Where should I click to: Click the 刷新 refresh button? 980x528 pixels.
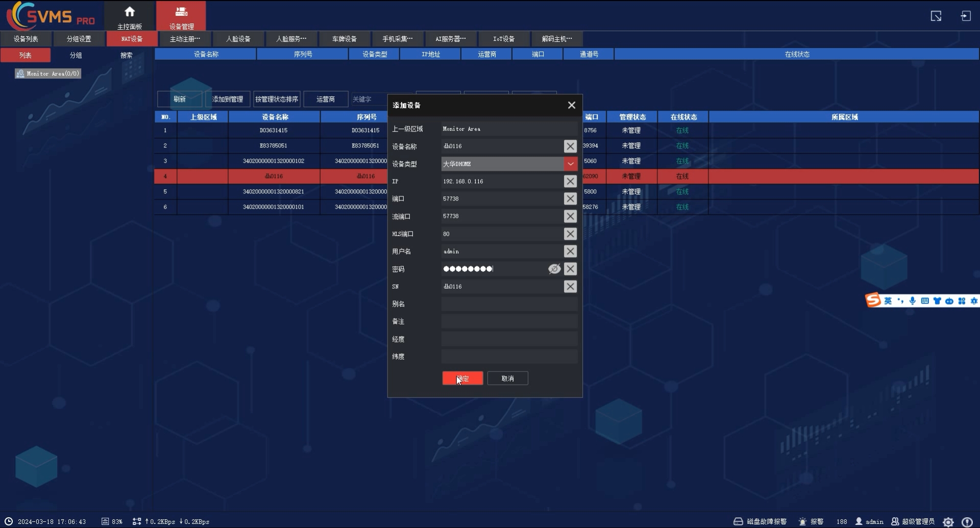(180, 99)
